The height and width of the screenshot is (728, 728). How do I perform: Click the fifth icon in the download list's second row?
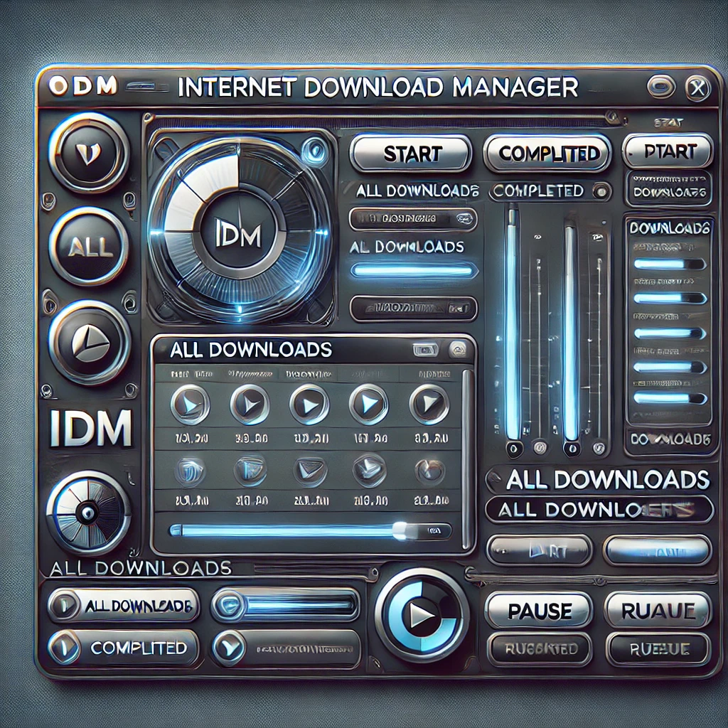pos(429,472)
